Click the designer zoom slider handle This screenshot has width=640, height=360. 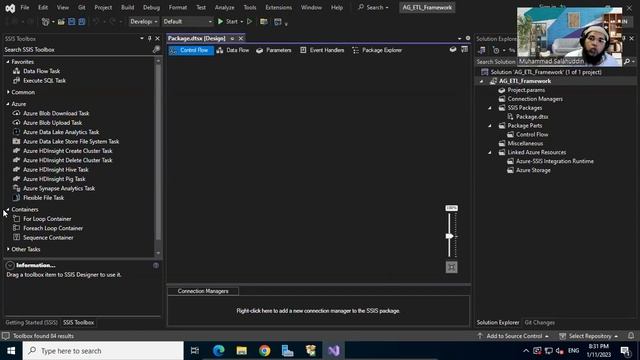click(x=449, y=236)
